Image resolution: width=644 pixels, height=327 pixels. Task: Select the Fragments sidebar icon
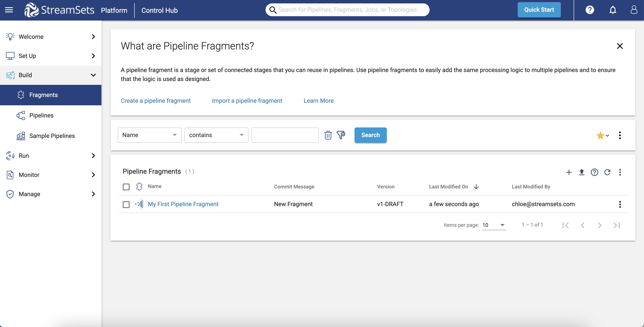pos(21,95)
